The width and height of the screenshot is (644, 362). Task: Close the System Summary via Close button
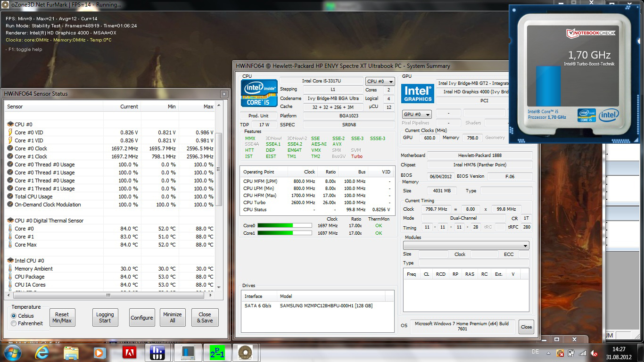click(526, 327)
